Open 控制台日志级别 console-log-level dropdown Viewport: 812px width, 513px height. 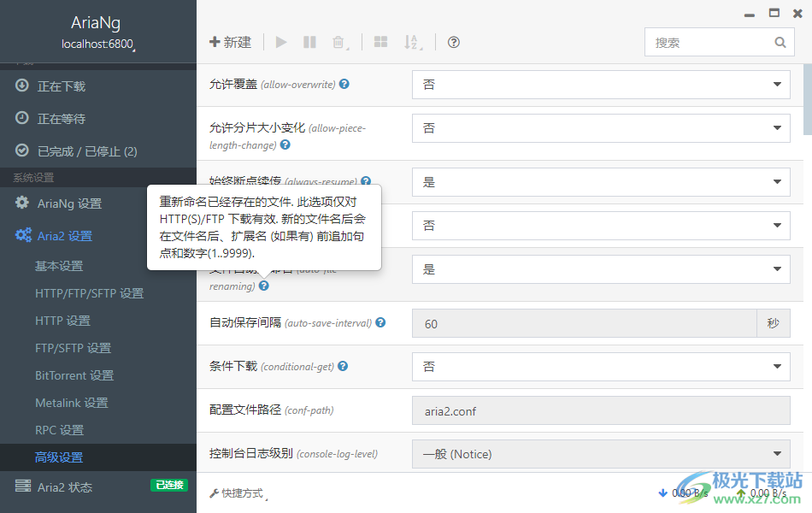(x=601, y=454)
